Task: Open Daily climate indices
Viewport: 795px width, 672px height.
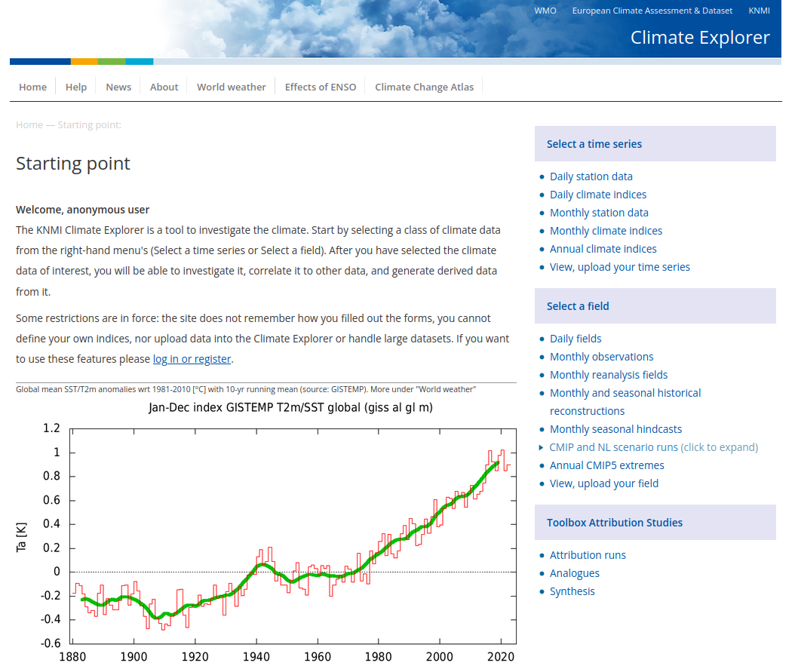Action: click(598, 195)
